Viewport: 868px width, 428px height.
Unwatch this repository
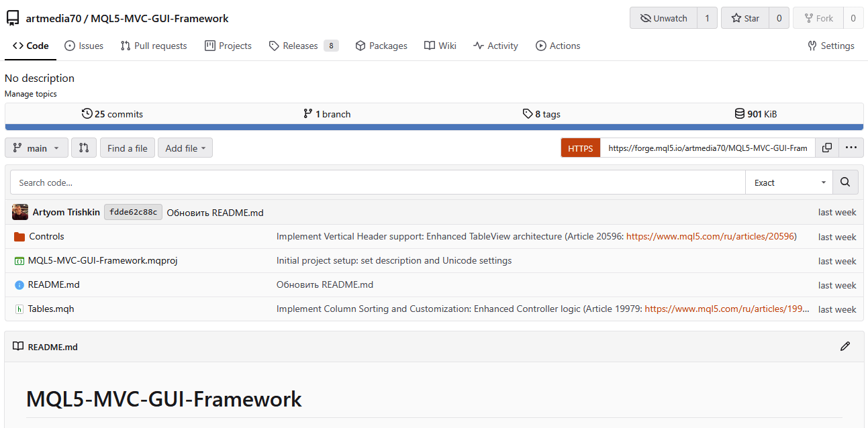(663, 18)
